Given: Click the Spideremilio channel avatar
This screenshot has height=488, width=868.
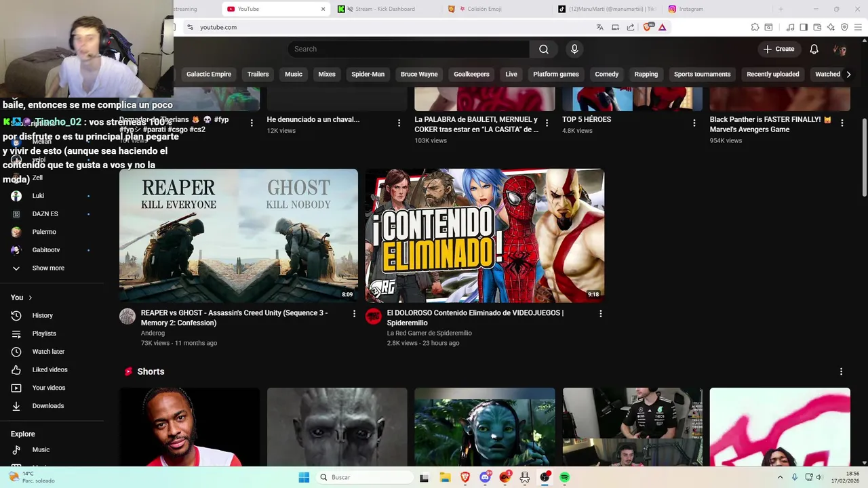Looking at the screenshot, I should [374, 316].
